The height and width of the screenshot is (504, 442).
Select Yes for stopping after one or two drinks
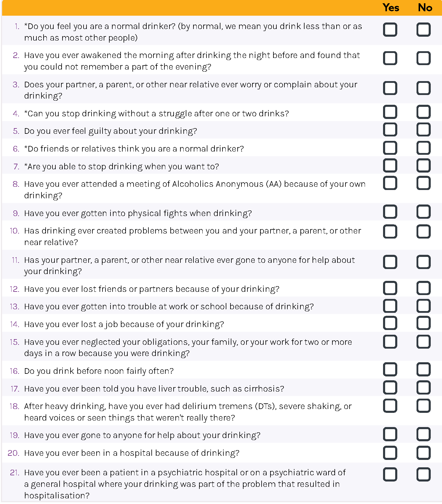click(390, 112)
